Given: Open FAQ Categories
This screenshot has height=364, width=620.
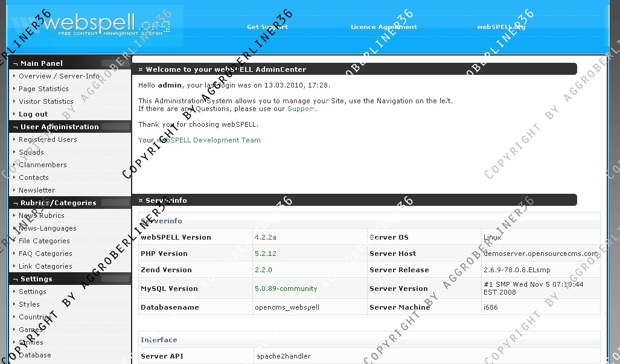Looking at the screenshot, I should (x=45, y=254).
